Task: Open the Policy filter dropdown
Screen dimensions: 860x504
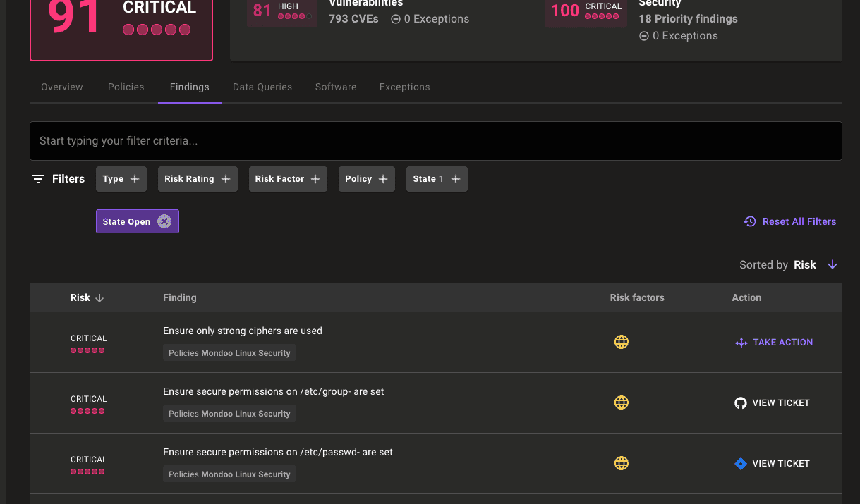Action: [x=366, y=178]
